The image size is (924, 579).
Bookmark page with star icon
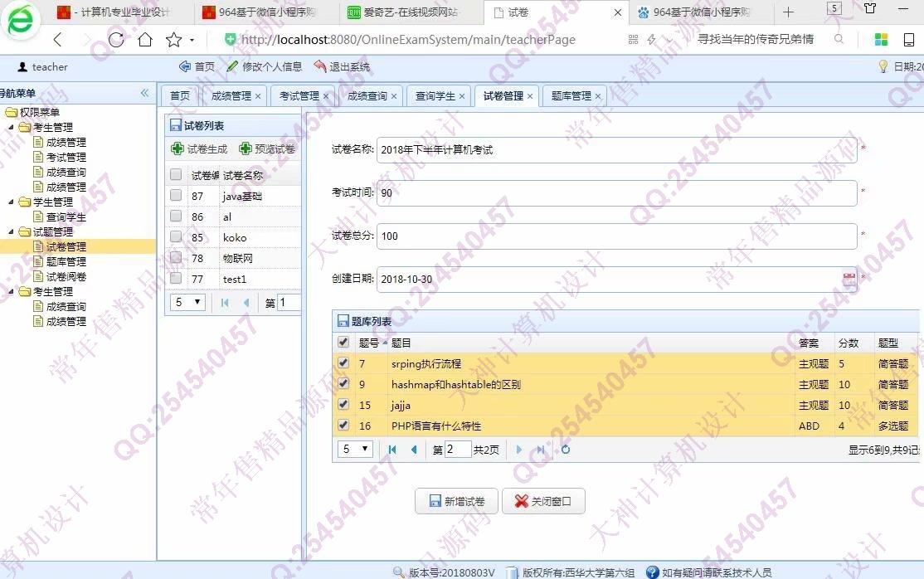173,40
